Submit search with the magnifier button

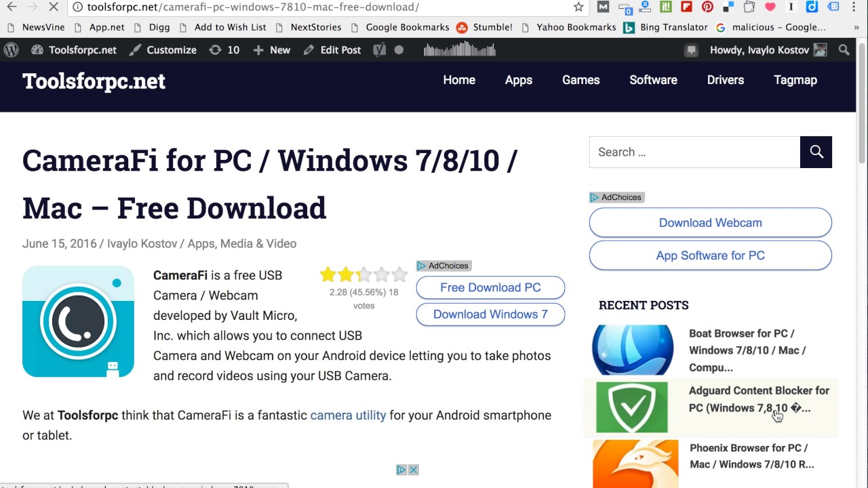tap(816, 152)
